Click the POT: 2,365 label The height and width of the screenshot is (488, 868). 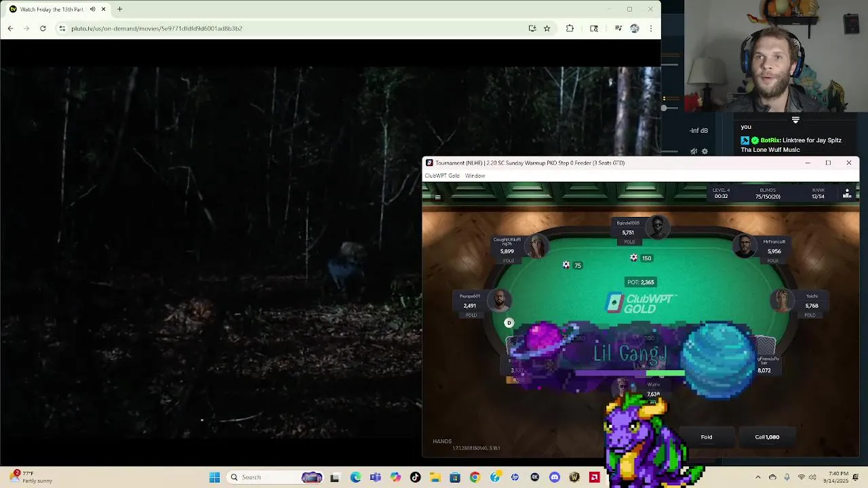(641, 282)
